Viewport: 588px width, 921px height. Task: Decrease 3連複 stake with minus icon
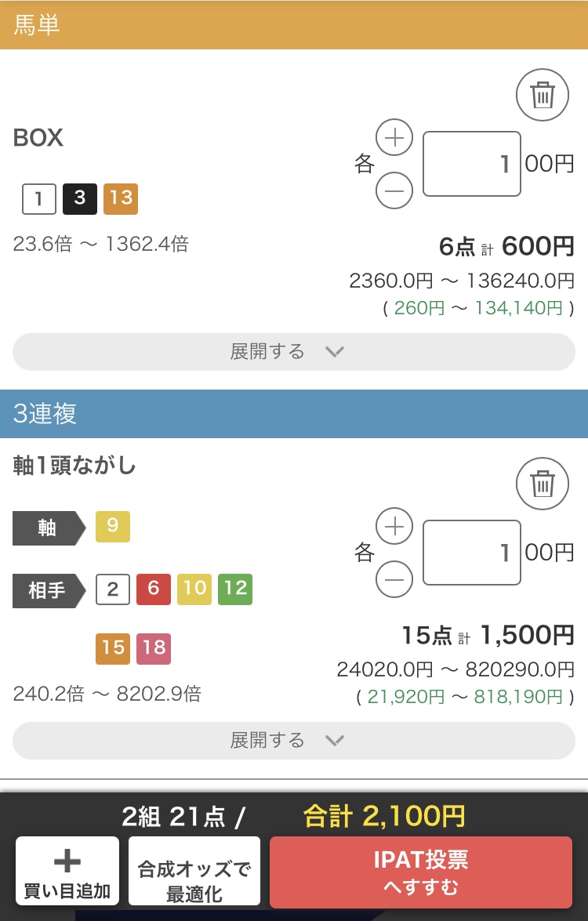pyautogui.click(x=394, y=579)
